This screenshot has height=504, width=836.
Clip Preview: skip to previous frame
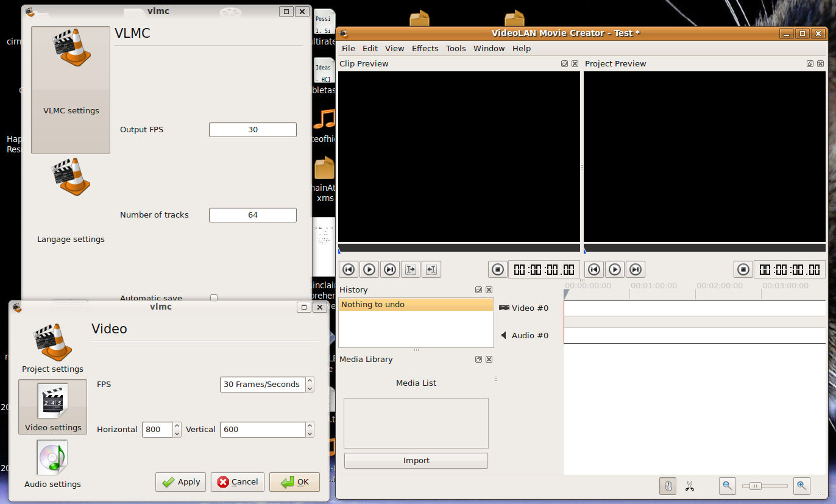349,269
